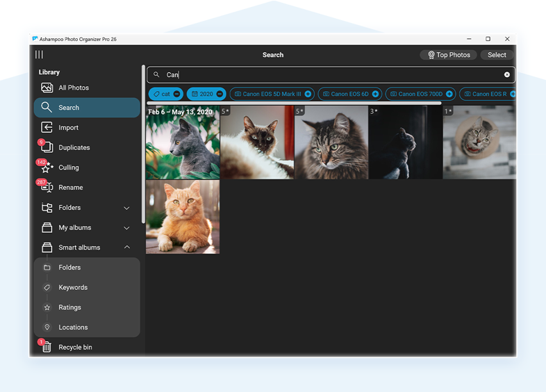The height and width of the screenshot is (392, 546).
Task: Click the magnifier icon inside search field
Action: click(156, 74)
